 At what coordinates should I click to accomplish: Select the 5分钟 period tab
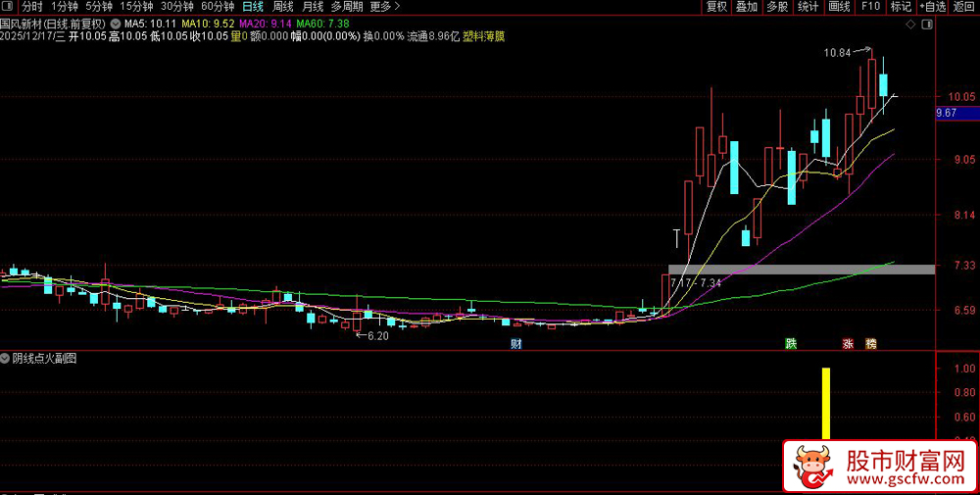pyautogui.click(x=99, y=7)
